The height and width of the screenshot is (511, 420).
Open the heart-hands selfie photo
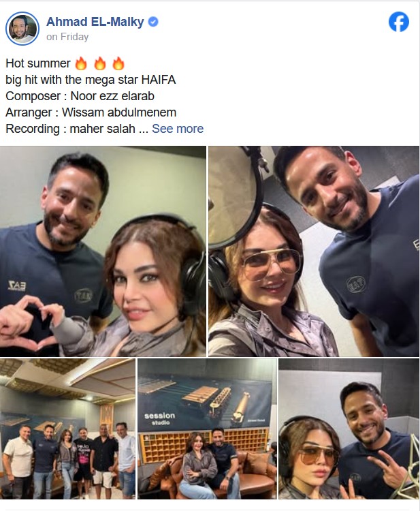pyautogui.click(x=103, y=251)
